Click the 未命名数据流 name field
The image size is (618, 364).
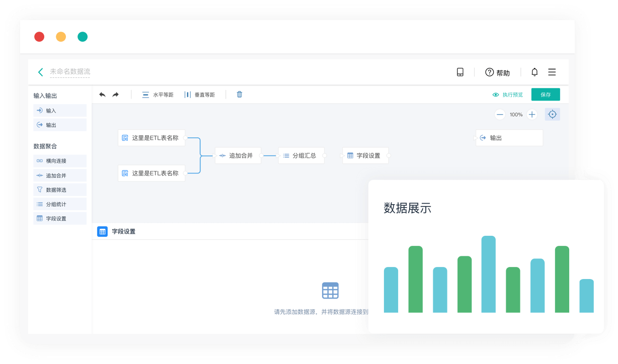click(70, 72)
